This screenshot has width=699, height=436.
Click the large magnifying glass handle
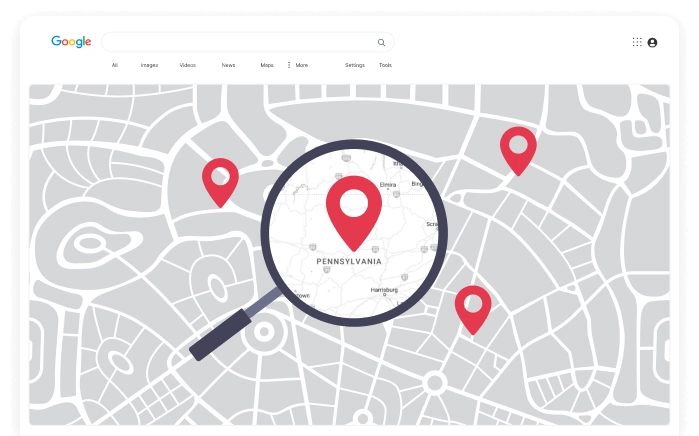pyautogui.click(x=222, y=333)
